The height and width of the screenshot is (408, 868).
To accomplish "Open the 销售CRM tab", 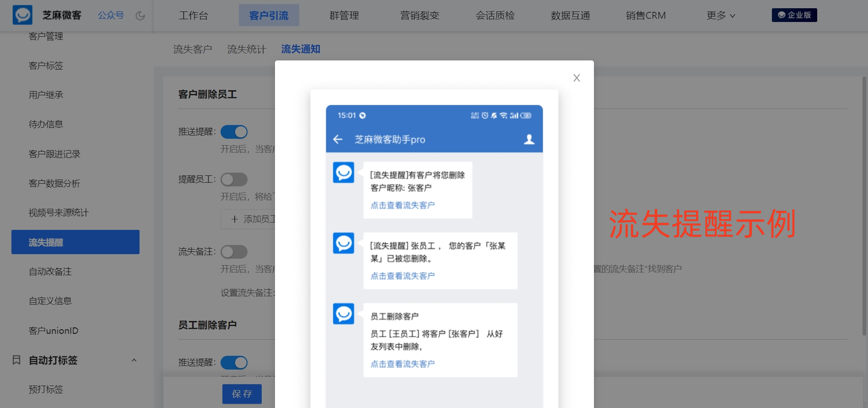I will click(x=646, y=16).
